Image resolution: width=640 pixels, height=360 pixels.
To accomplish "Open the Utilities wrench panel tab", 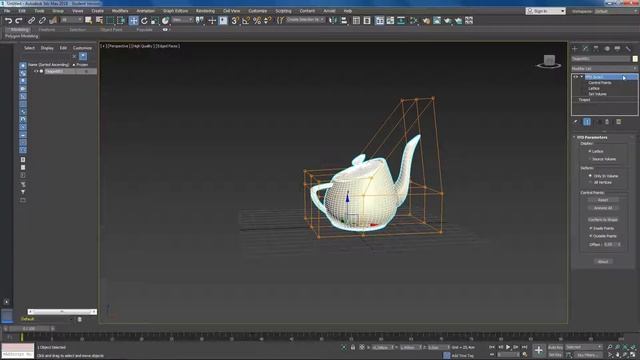I will coord(628,49).
